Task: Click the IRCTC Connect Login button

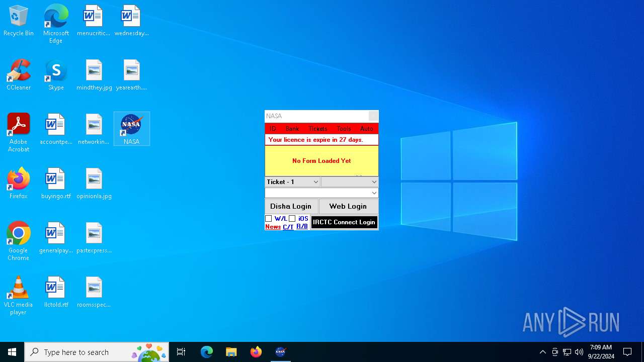Action: (x=344, y=222)
